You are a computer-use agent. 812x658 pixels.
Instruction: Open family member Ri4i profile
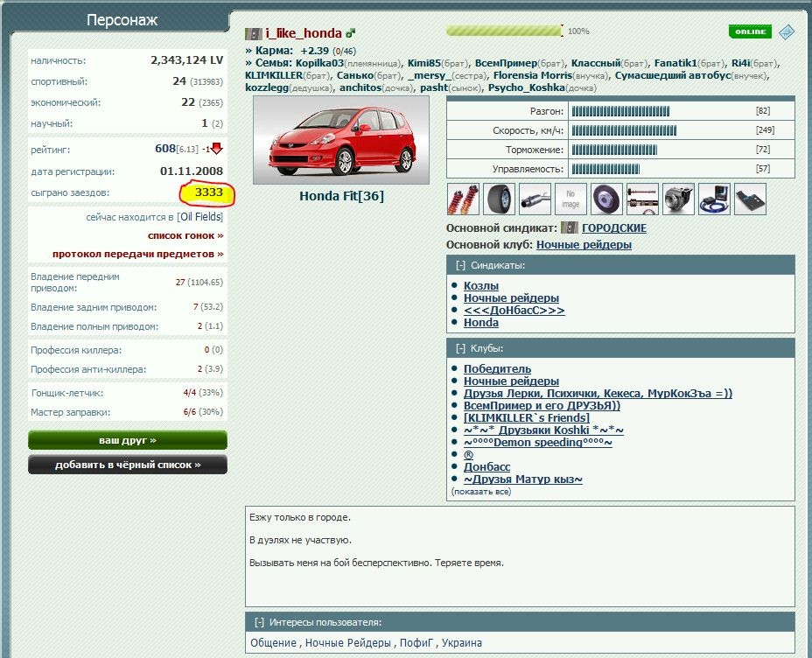tap(740, 63)
